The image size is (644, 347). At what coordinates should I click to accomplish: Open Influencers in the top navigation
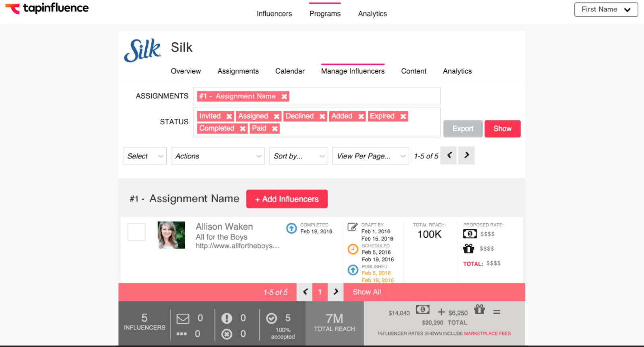(275, 14)
